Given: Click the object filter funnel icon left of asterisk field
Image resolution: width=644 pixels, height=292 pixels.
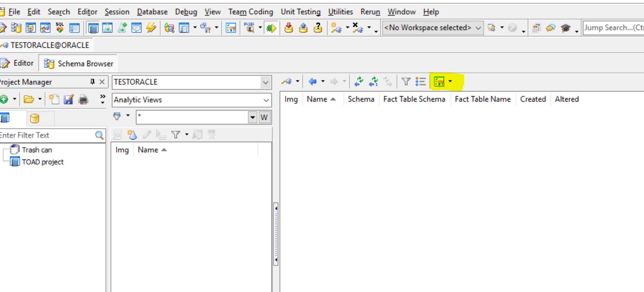Looking at the screenshot, I should pos(117,116).
